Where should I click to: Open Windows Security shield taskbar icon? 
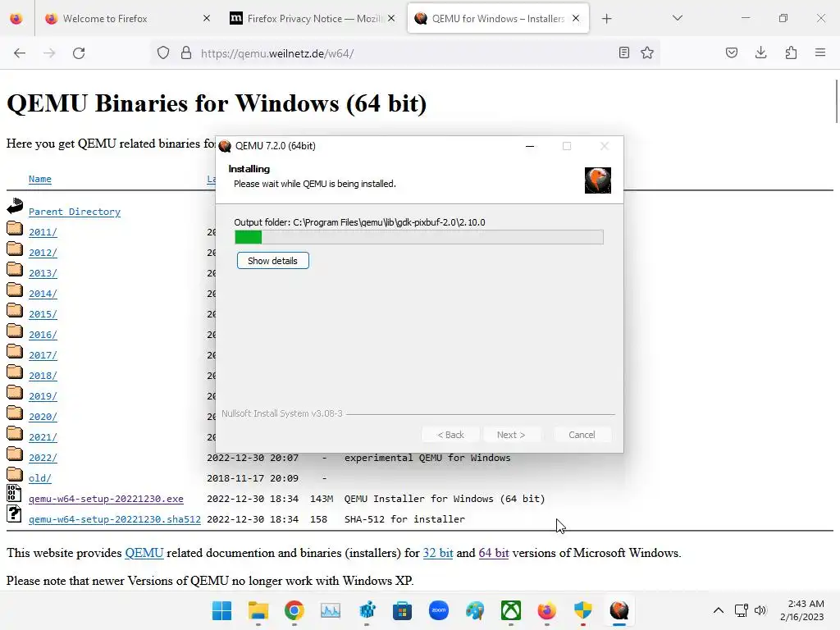tap(583, 610)
